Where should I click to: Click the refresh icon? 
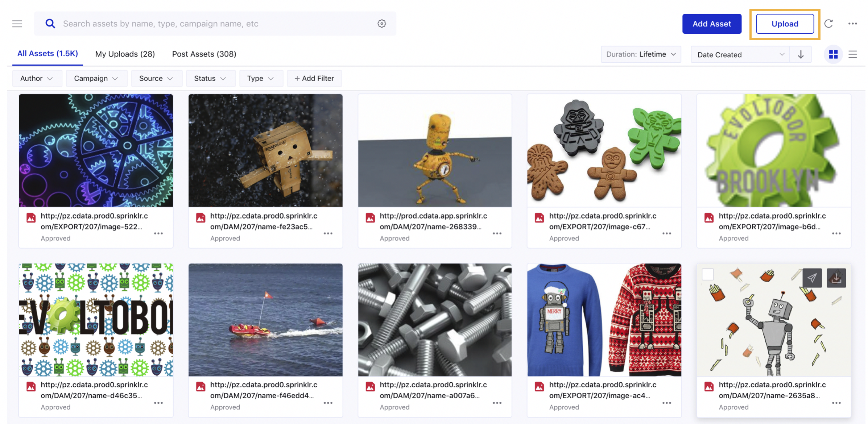click(829, 23)
